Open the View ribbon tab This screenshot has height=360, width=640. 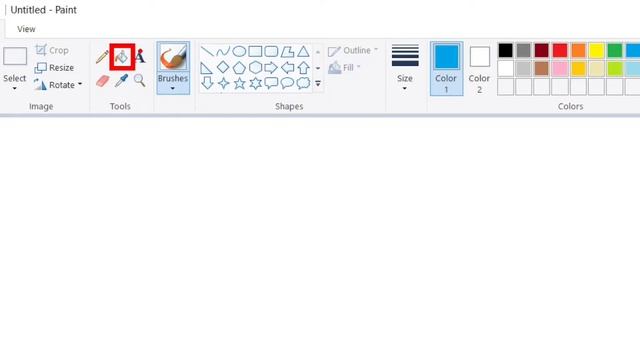point(26,29)
